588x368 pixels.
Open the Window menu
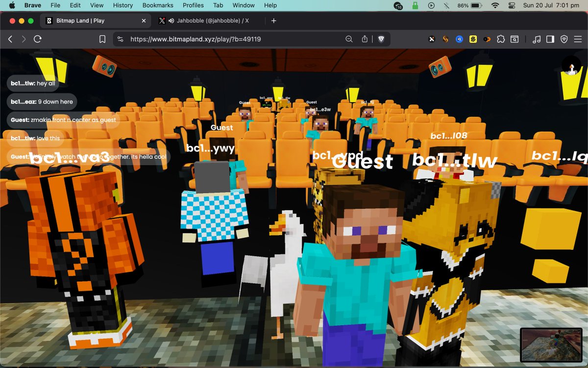pos(244,5)
